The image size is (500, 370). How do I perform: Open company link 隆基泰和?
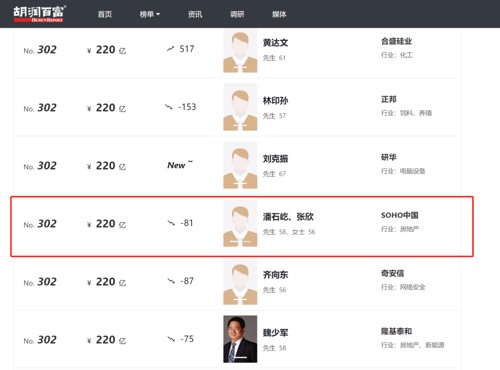click(396, 331)
